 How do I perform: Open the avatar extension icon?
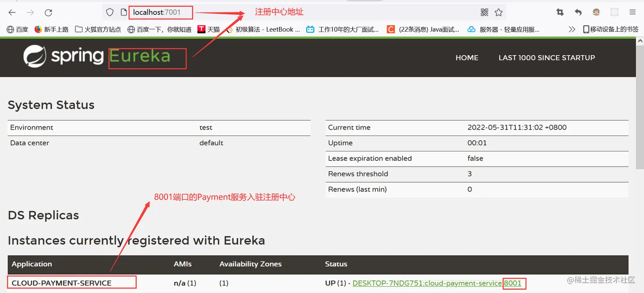point(596,12)
